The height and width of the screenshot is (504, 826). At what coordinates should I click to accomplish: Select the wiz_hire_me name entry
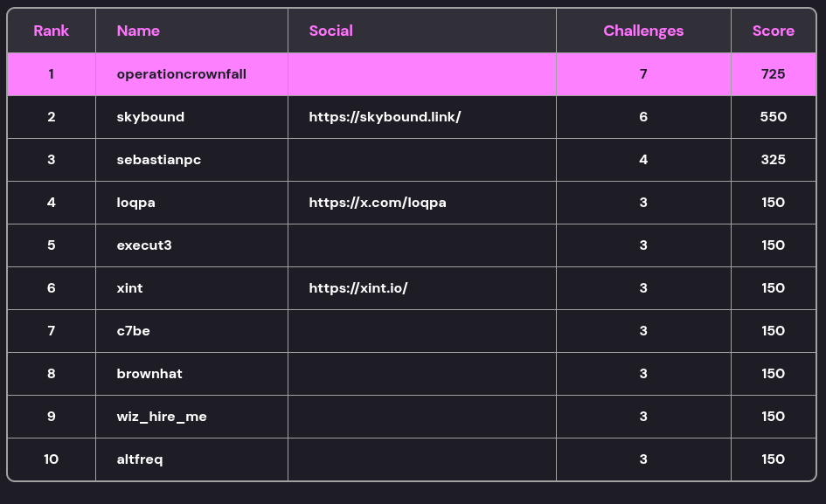click(162, 417)
